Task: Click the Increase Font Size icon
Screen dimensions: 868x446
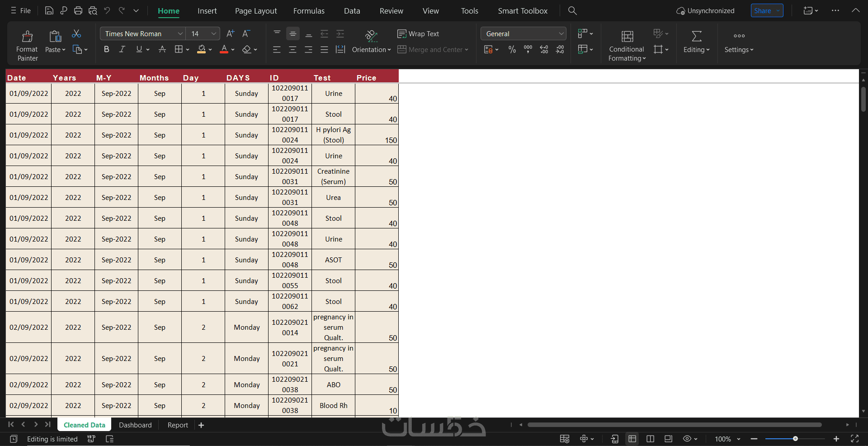Action: click(x=230, y=33)
